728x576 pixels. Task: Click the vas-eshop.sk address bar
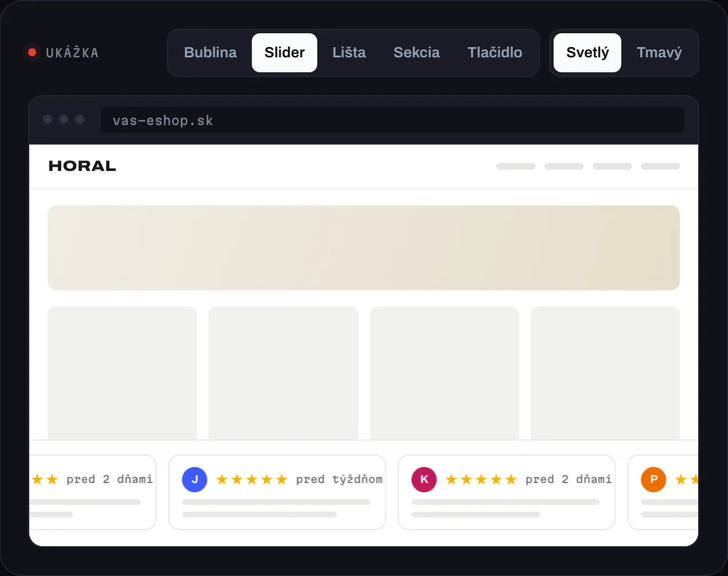(392, 120)
